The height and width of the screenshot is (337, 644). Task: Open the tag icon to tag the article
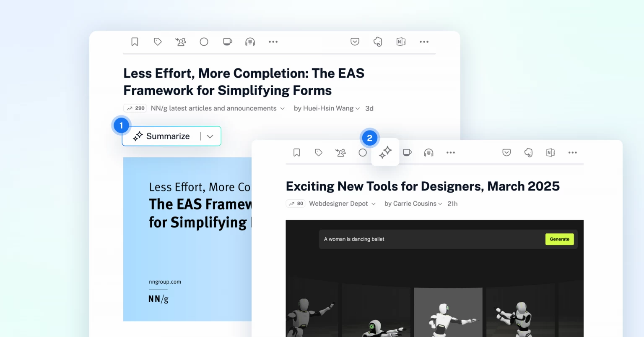click(x=158, y=42)
